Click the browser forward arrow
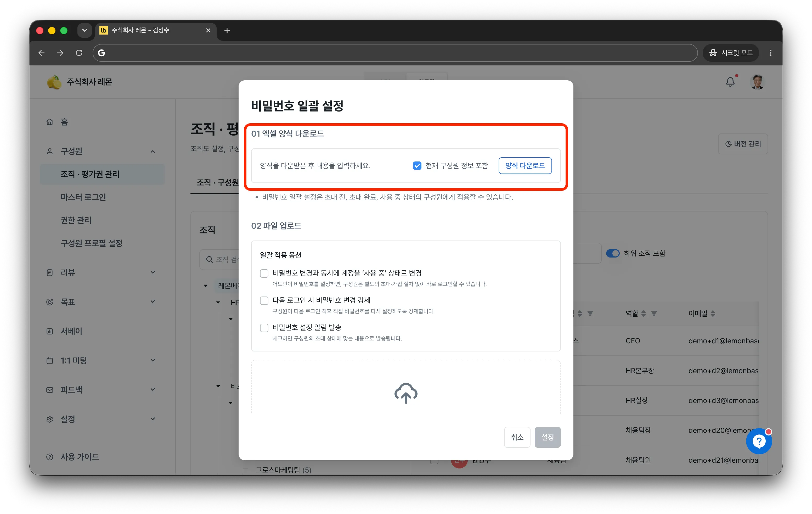This screenshot has width=812, height=514. 60,53
